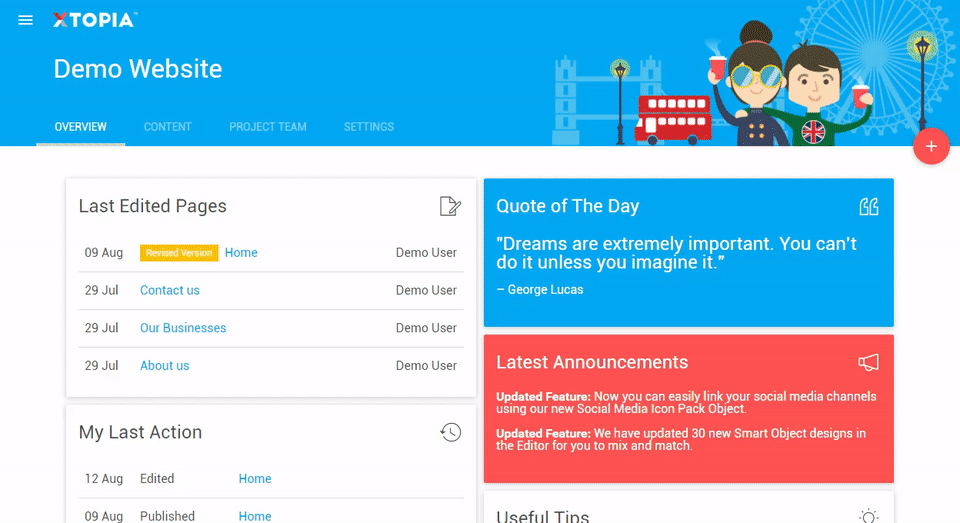960x523 pixels.
Task: Click the Quote of The Day quotation icon
Action: [x=869, y=206]
